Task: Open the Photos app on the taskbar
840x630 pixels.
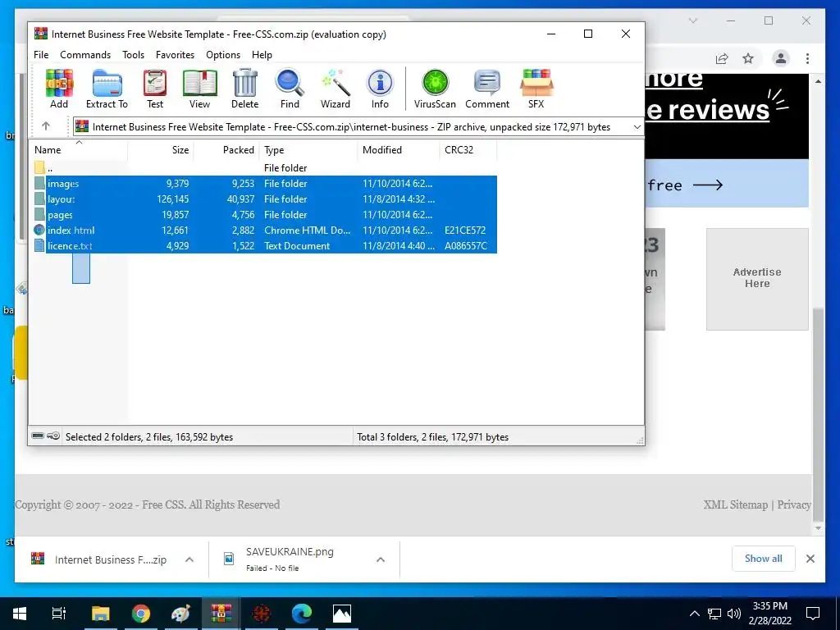Action: click(x=342, y=614)
